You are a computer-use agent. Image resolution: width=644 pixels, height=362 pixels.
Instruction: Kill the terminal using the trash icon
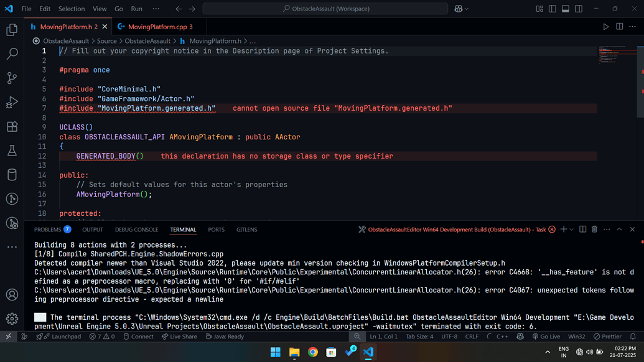(594, 229)
